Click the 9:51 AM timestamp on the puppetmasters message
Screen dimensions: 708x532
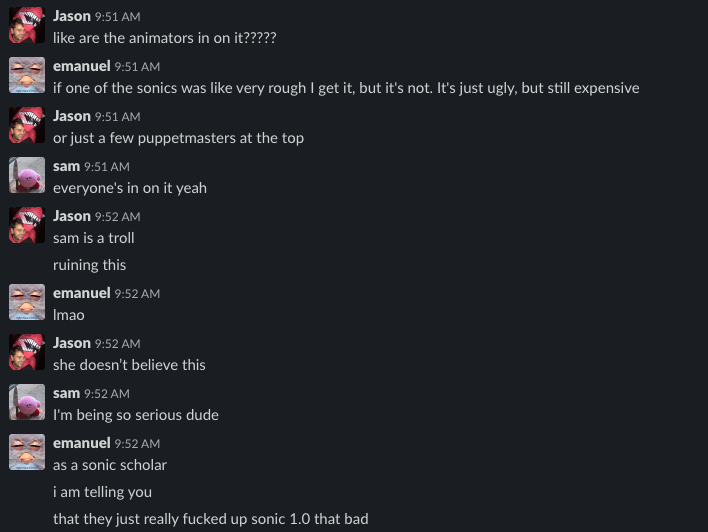117,117
